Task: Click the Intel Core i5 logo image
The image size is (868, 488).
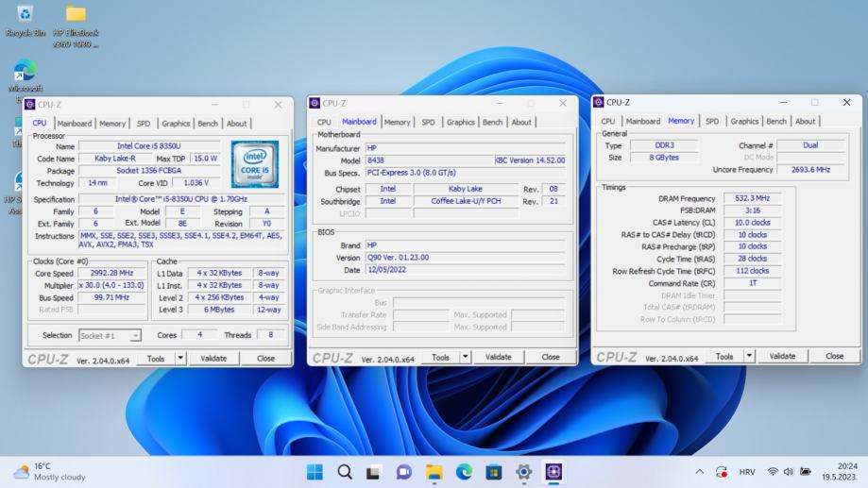Action: pos(254,164)
